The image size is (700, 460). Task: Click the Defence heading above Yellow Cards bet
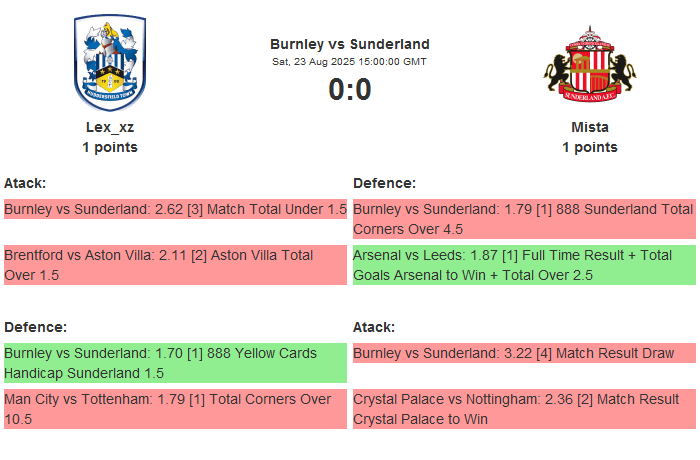tap(35, 327)
